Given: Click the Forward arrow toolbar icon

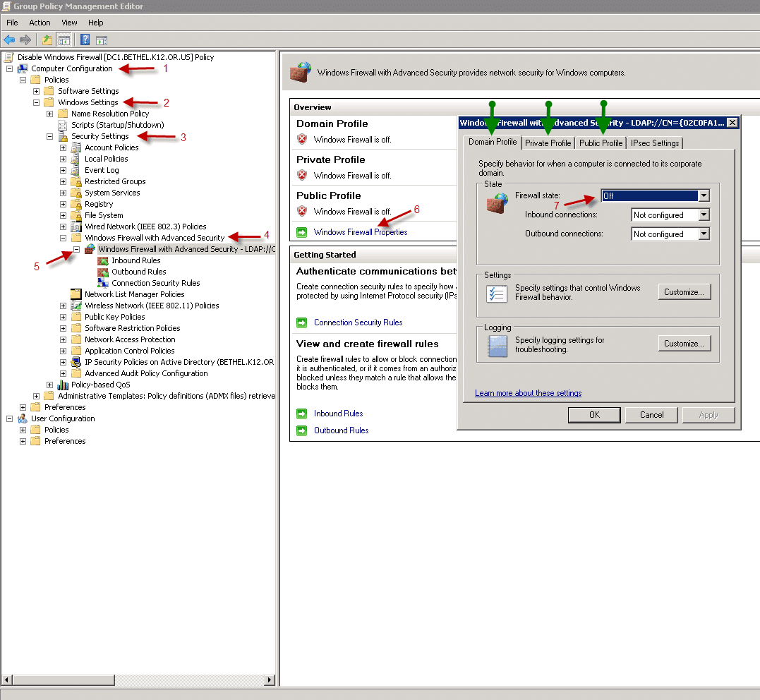Looking at the screenshot, I should tap(26, 40).
